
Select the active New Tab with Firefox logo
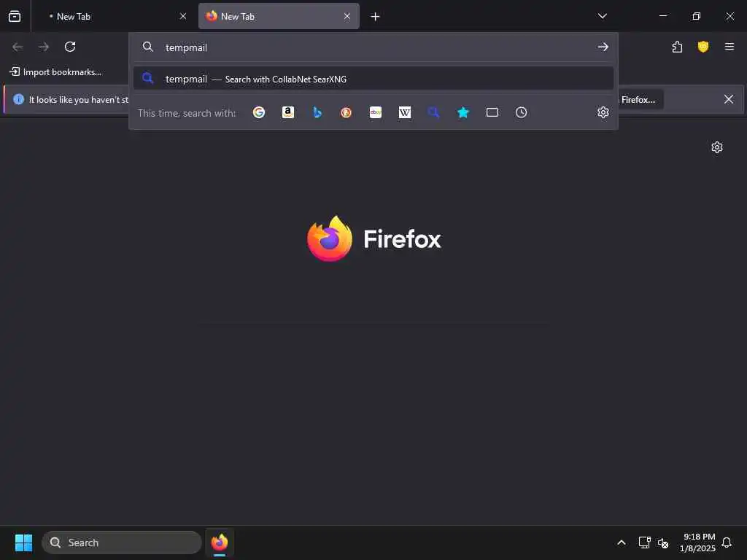point(279,16)
